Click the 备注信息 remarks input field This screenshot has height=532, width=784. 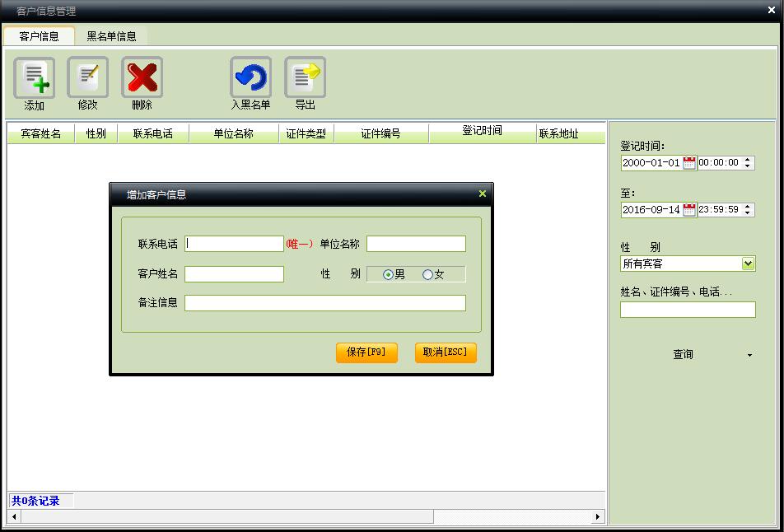pyautogui.click(x=324, y=303)
